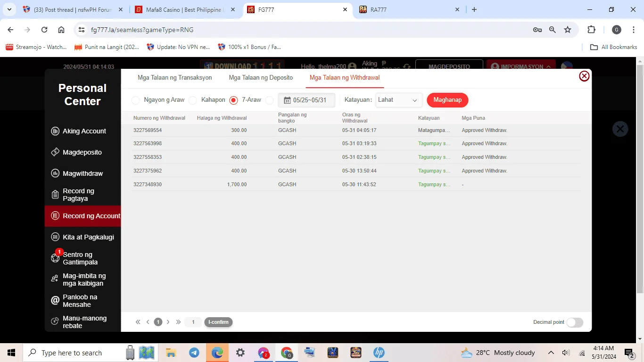Toggle the Decimal point switch
The height and width of the screenshot is (362, 644).
(x=575, y=322)
